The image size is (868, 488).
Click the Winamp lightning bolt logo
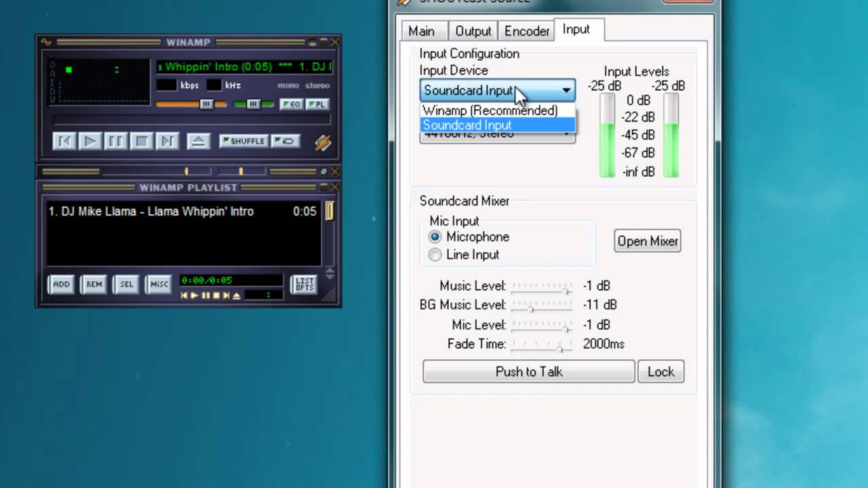pos(323,142)
